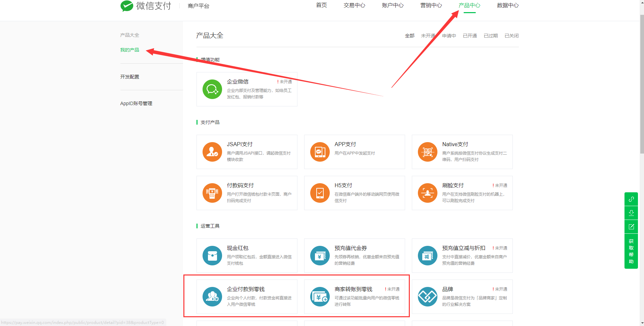Open the 预充值代金券 product title
This screenshot has width=644, height=326.
(x=351, y=248)
